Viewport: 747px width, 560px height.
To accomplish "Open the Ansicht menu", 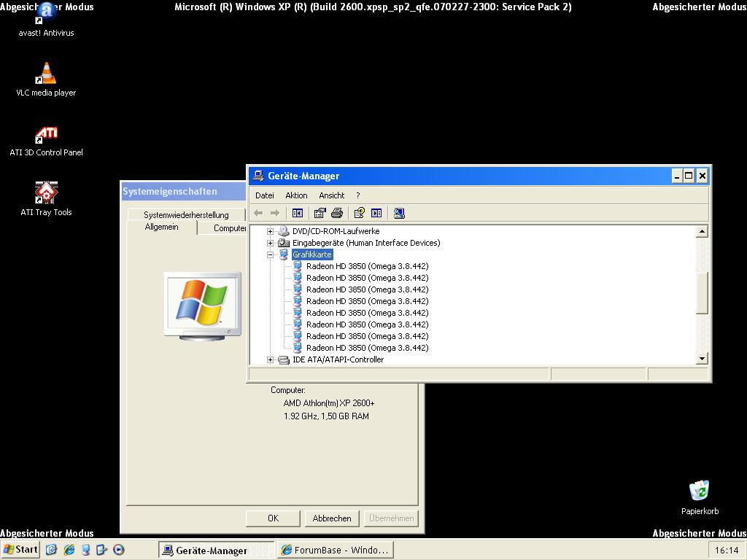I will click(332, 195).
